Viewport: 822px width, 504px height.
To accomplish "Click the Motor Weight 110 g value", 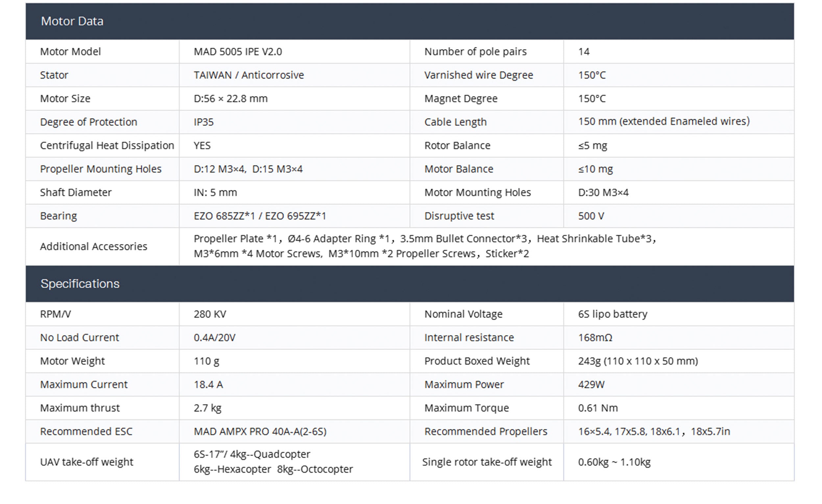I will pos(206,361).
